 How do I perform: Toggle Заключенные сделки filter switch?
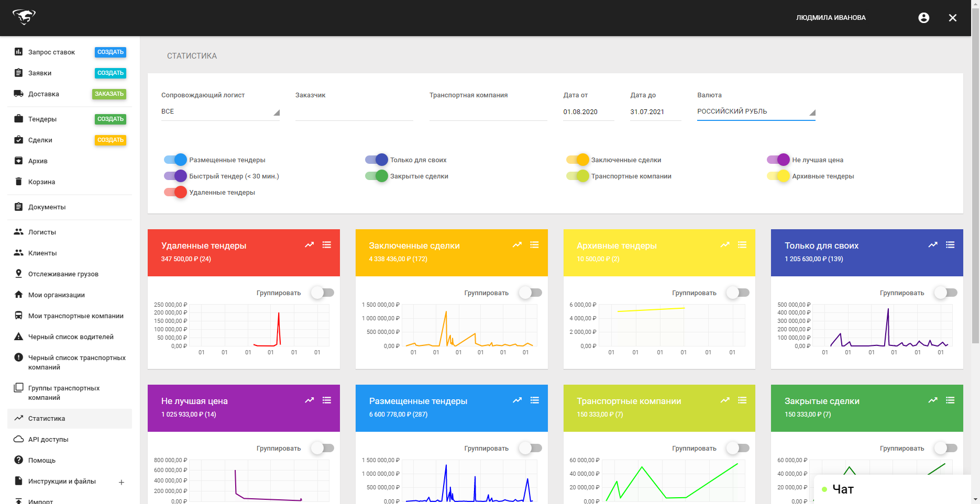[578, 160]
